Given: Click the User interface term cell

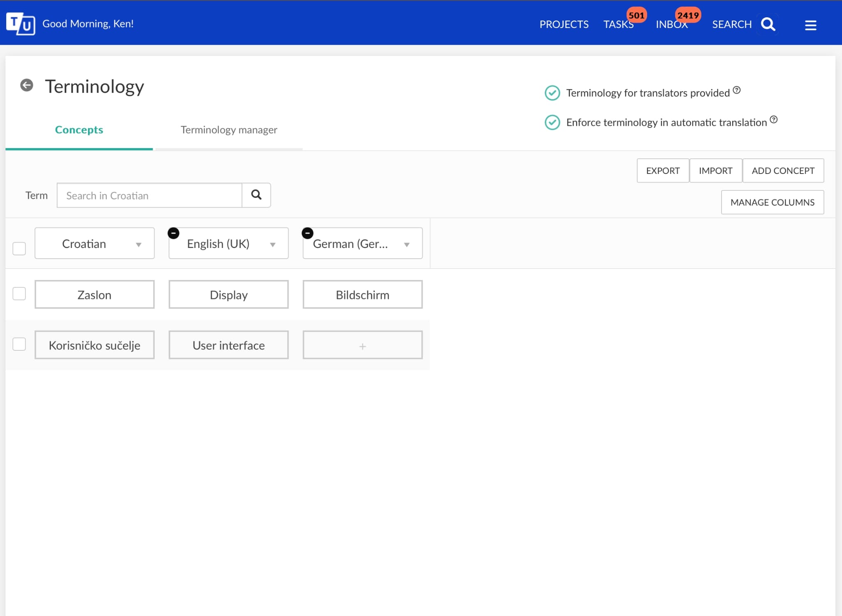Looking at the screenshot, I should click(x=229, y=345).
